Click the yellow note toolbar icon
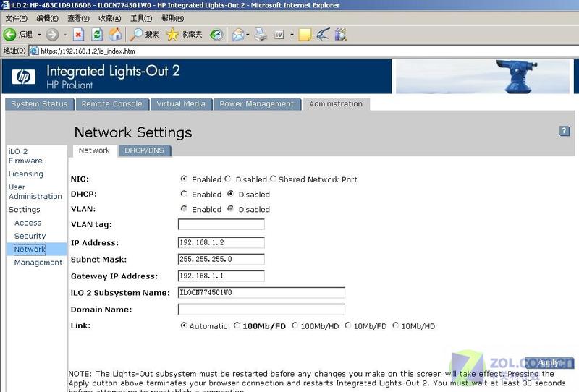Image resolution: width=579 pixels, height=392 pixels. pos(305,35)
